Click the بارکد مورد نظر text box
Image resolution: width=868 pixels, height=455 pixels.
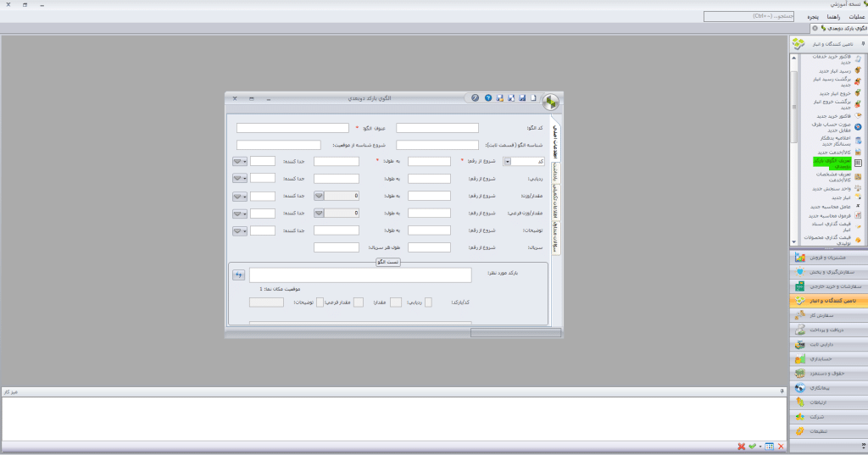pos(360,275)
